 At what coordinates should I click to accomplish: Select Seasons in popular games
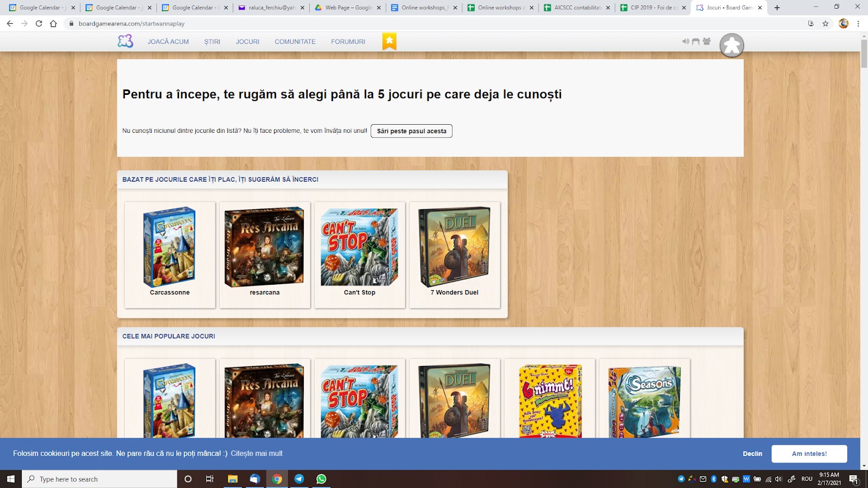tap(644, 399)
